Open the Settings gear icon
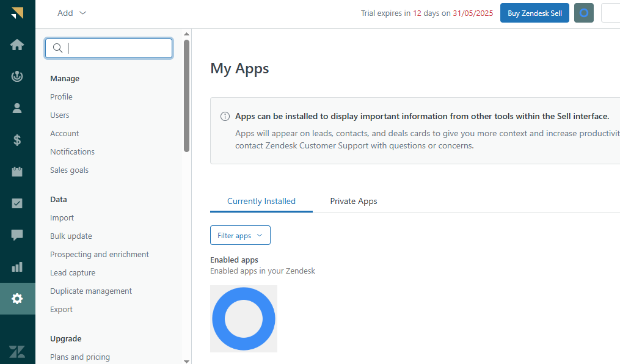This screenshot has height=364, width=620. (x=17, y=299)
